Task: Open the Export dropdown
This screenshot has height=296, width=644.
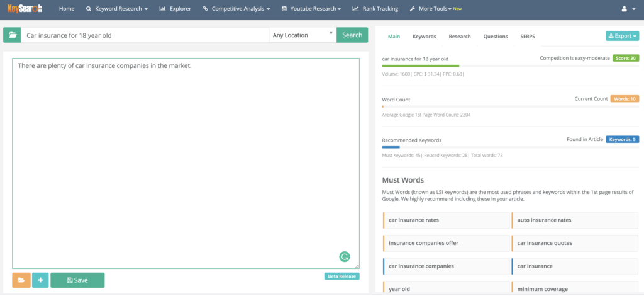Action: click(x=622, y=36)
